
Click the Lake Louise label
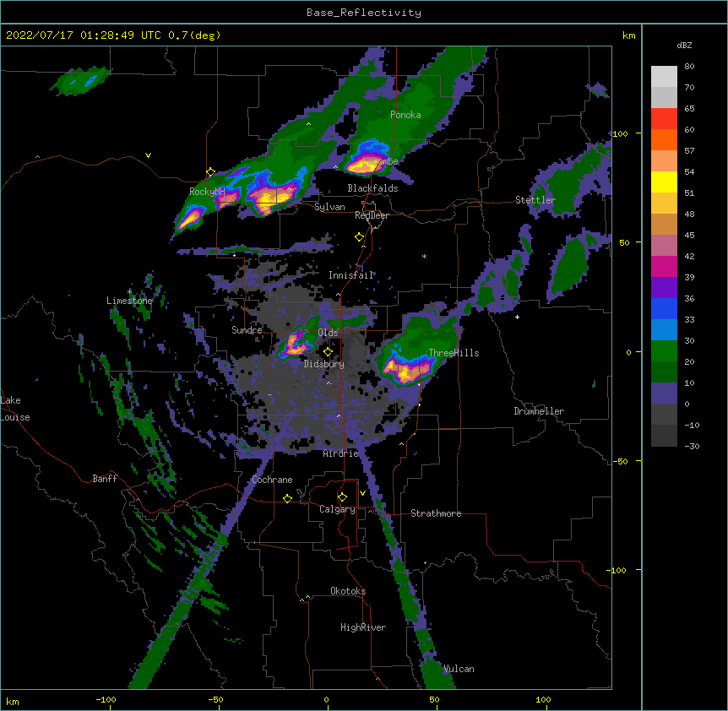(15, 409)
